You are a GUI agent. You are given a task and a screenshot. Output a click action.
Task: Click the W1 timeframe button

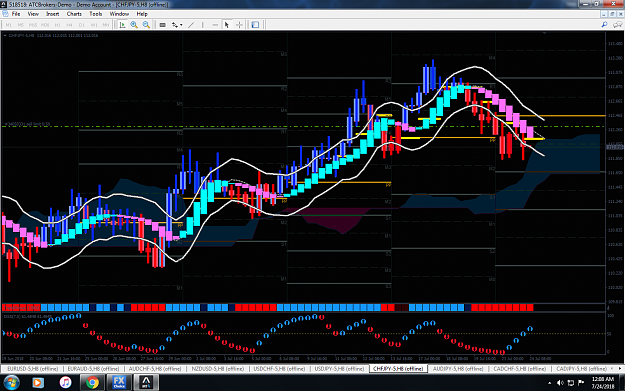pos(94,25)
